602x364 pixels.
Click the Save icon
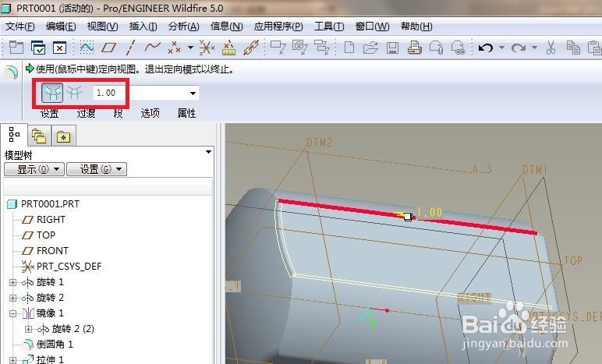[392, 48]
